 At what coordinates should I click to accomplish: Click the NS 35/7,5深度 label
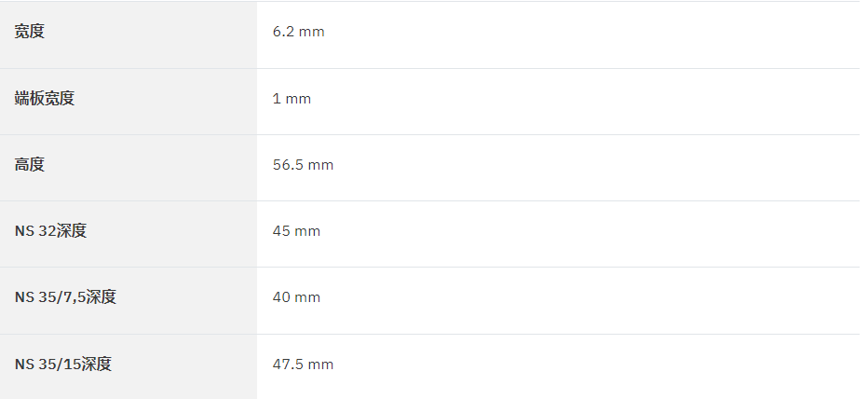point(65,297)
